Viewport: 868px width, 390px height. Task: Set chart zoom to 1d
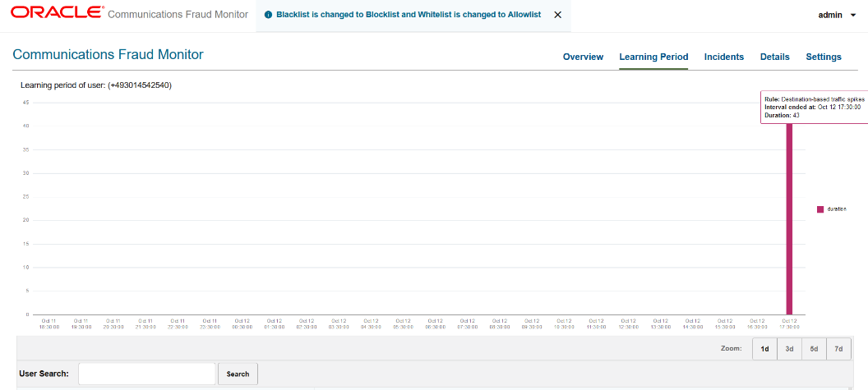point(764,349)
